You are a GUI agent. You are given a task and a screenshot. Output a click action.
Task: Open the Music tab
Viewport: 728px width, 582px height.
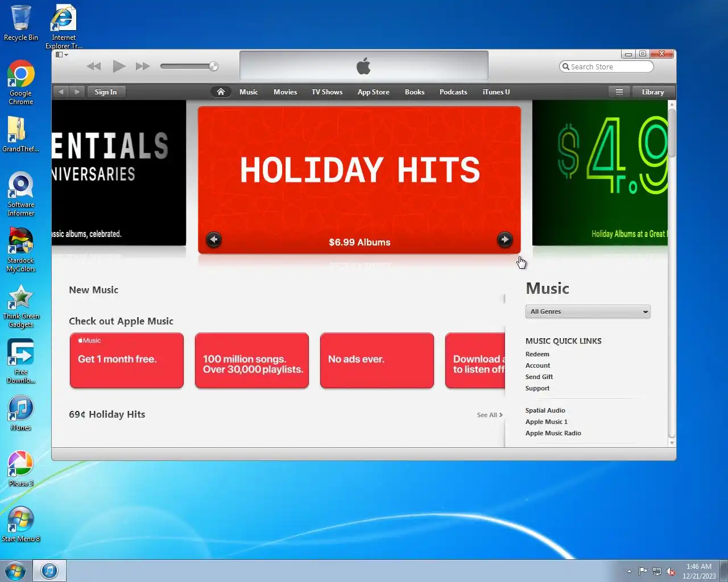click(249, 92)
